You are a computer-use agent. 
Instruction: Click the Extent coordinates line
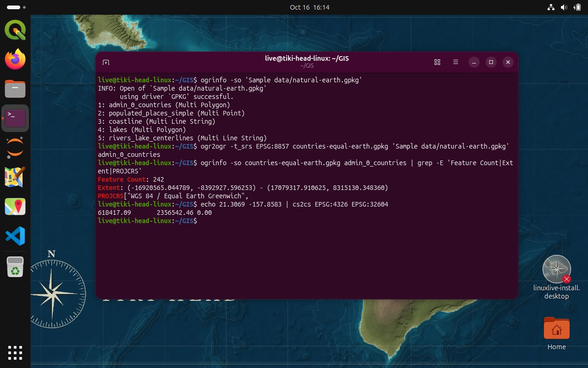click(243, 188)
